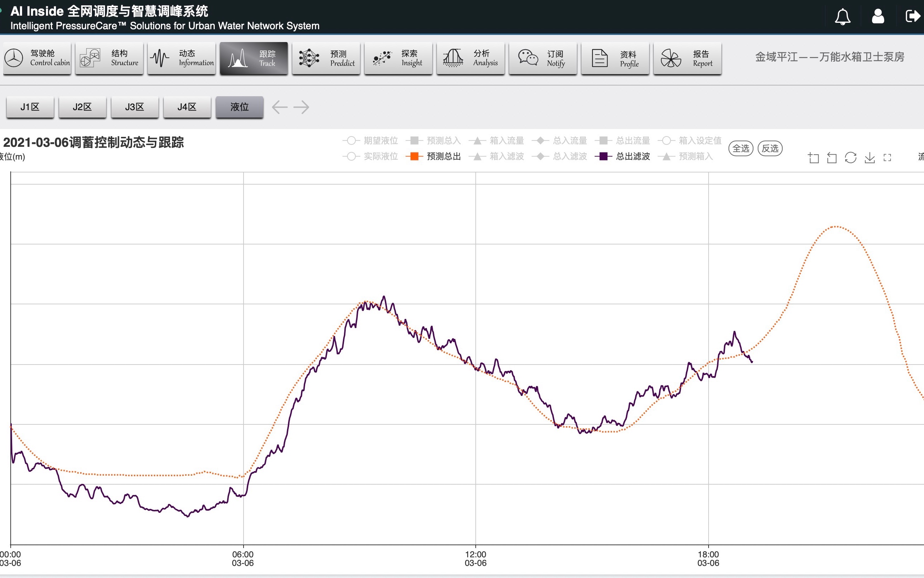Open the Insight tab
Image resolution: width=924 pixels, height=578 pixels.
coord(398,58)
